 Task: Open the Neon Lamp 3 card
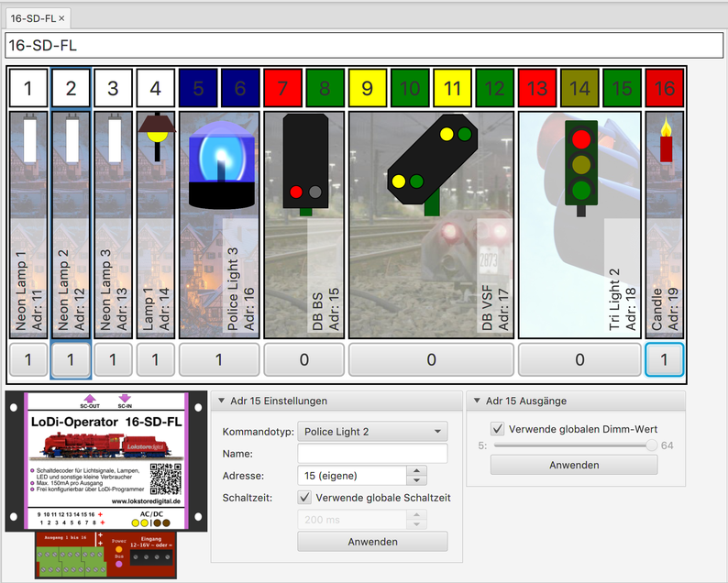click(114, 225)
